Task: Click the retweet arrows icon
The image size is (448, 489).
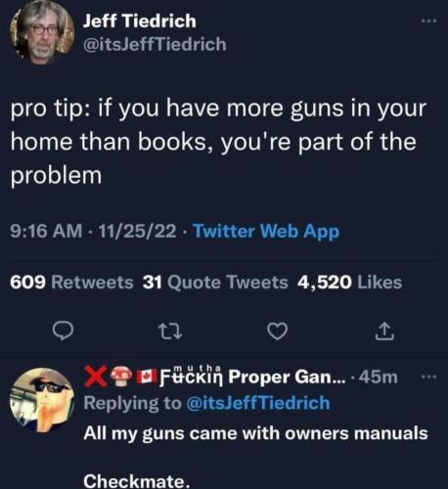Action: coord(170,331)
